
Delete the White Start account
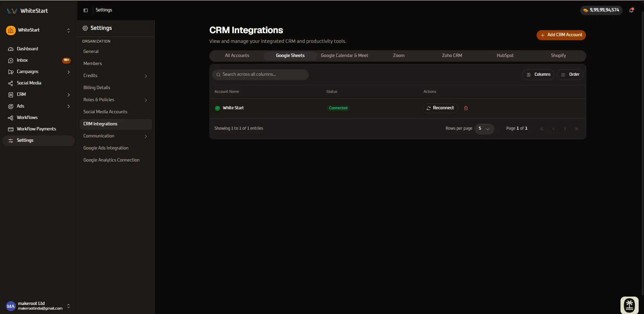click(466, 108)
